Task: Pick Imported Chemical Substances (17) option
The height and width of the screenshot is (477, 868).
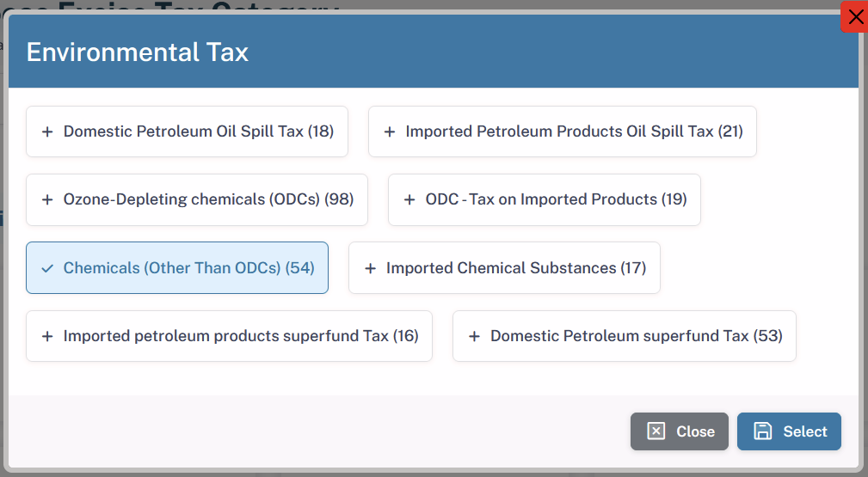Action: click(x=504, y=268)
